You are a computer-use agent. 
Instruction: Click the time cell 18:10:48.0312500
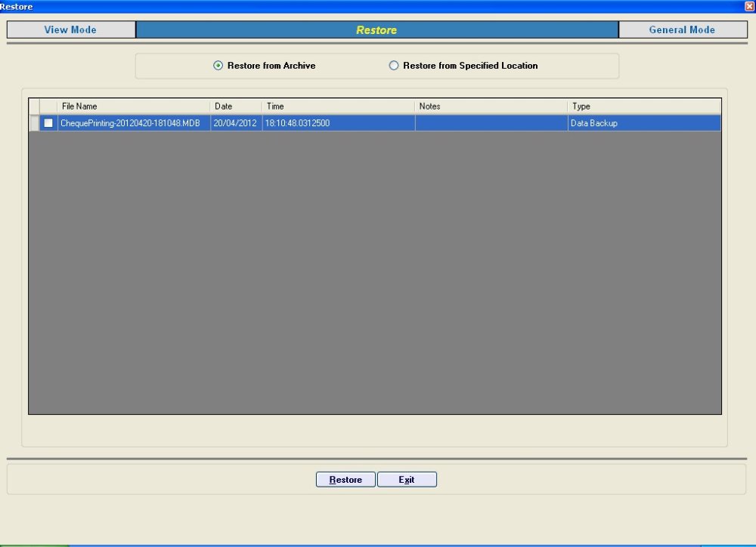pos(339,123)
